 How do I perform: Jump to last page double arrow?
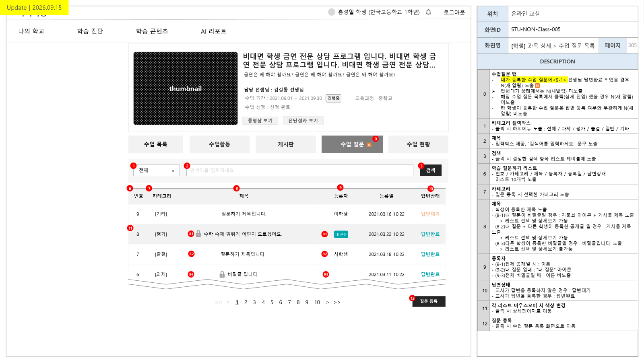pyautogui.click(x=337, y=302)
